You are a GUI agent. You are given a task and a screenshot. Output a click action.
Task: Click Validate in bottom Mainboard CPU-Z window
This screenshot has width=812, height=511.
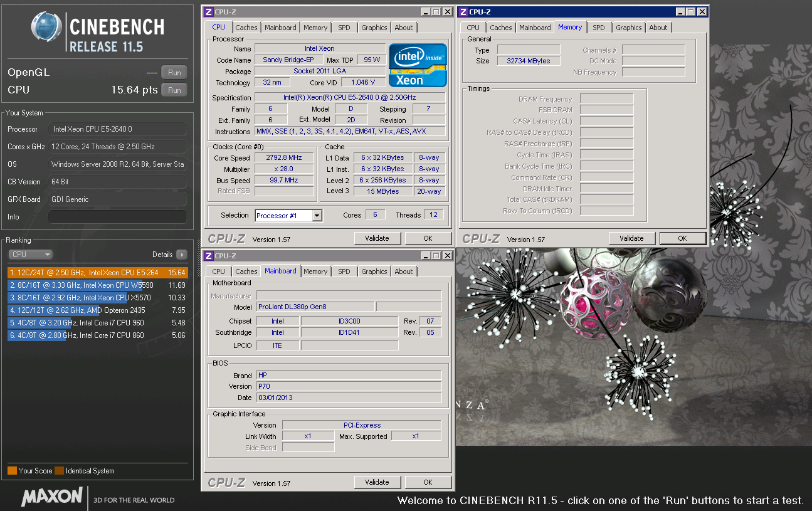[377, 482]
